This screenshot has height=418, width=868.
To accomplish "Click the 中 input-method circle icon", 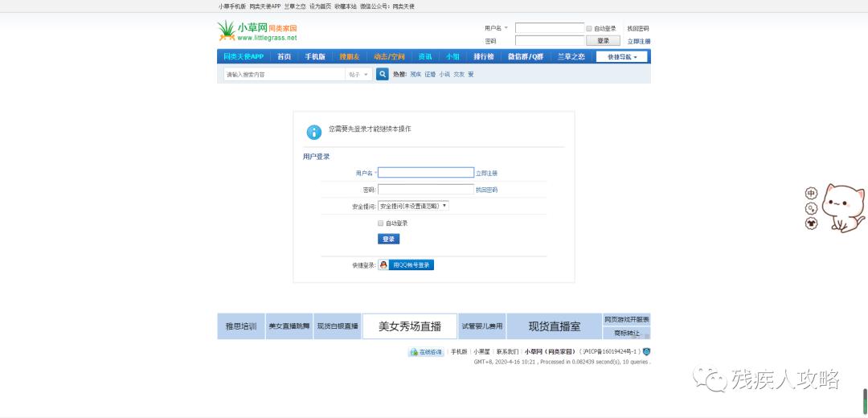I will (x=811, y=193).
